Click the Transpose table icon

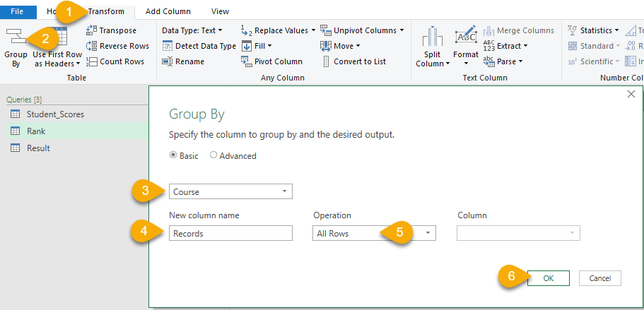(91, 30)
